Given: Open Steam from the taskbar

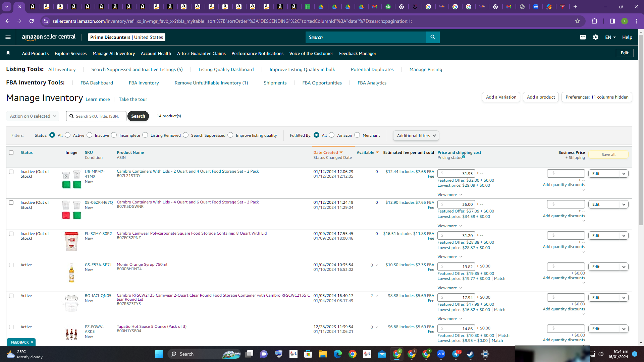Looking at the screenshot, I should [x=470, y=354].
